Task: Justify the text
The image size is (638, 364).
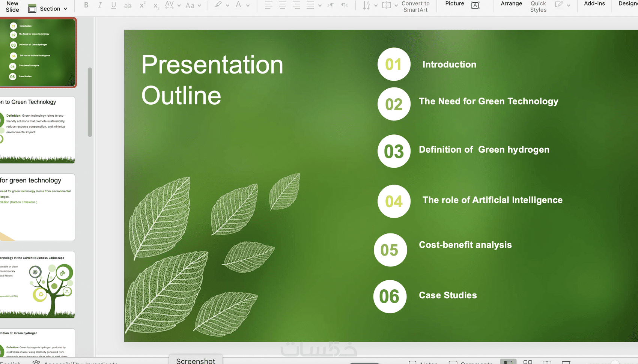Action: [x=310, y=5]
